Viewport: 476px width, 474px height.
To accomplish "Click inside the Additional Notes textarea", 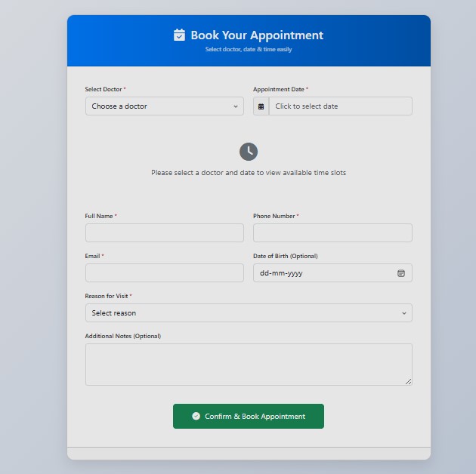I will [249, 365].
